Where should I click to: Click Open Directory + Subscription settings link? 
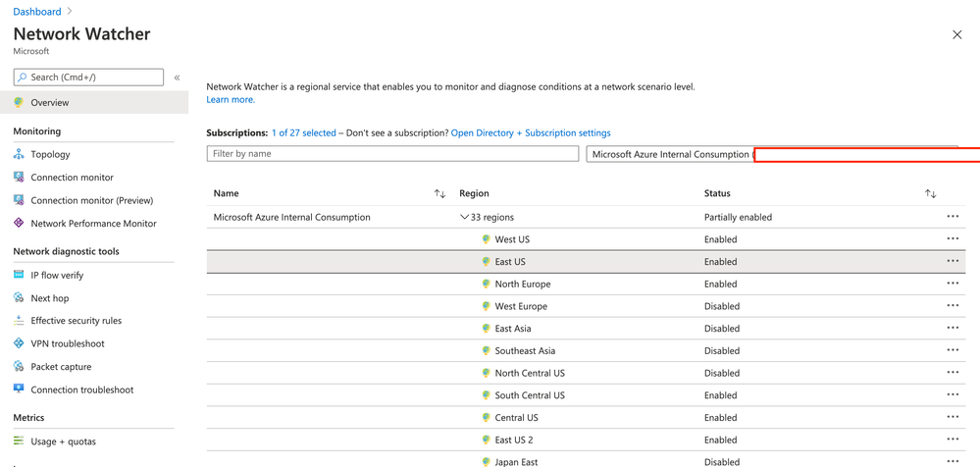pos(531,132)
